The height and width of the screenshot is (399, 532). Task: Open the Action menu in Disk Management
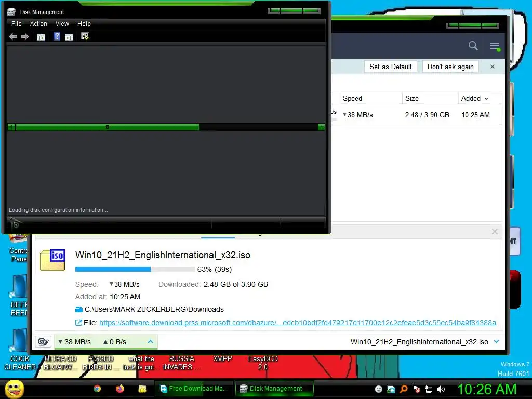38,24
